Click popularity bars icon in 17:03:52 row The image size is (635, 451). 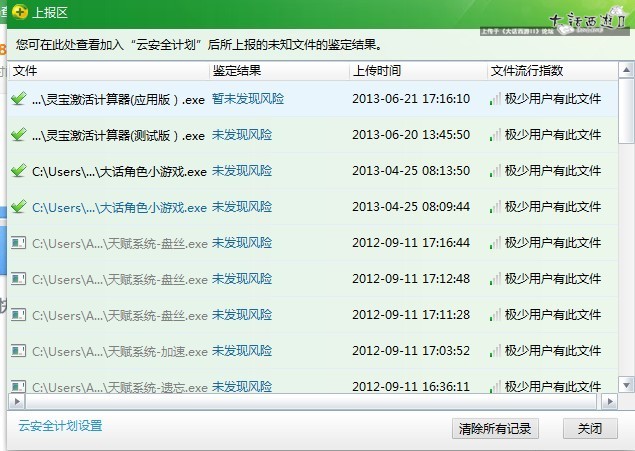click(x=495, y=351)
